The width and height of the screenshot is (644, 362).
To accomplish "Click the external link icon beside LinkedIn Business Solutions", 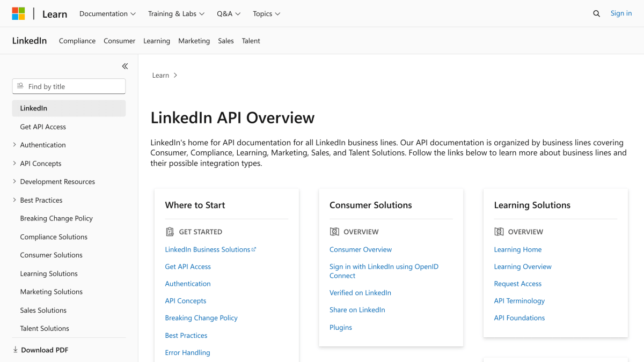I will pyautogui.click(x=254, y=249).
